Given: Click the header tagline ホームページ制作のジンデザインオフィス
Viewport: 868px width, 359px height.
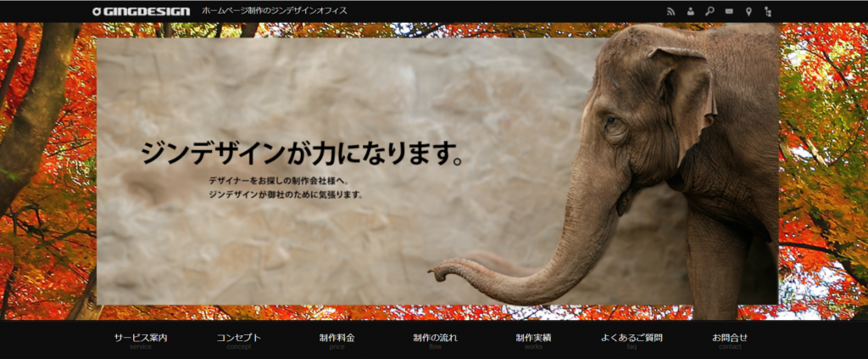Looking at the screenshot, I should click(x=275, y=10).
